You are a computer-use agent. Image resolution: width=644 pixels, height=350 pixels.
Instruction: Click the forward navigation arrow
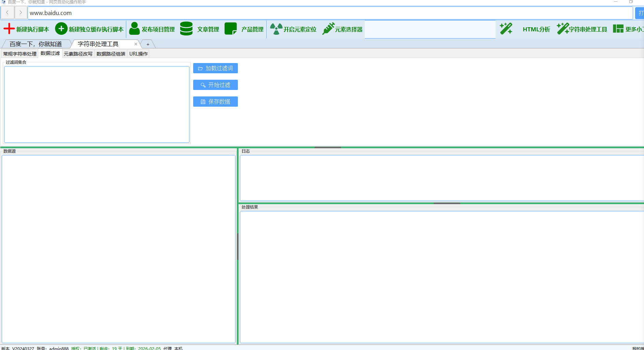click(20, 13)
